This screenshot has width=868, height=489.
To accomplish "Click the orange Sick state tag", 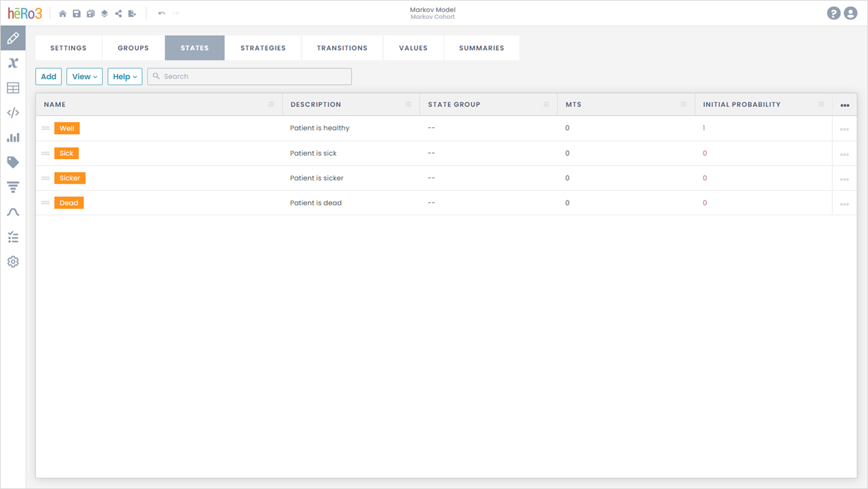I will point(66,153).
